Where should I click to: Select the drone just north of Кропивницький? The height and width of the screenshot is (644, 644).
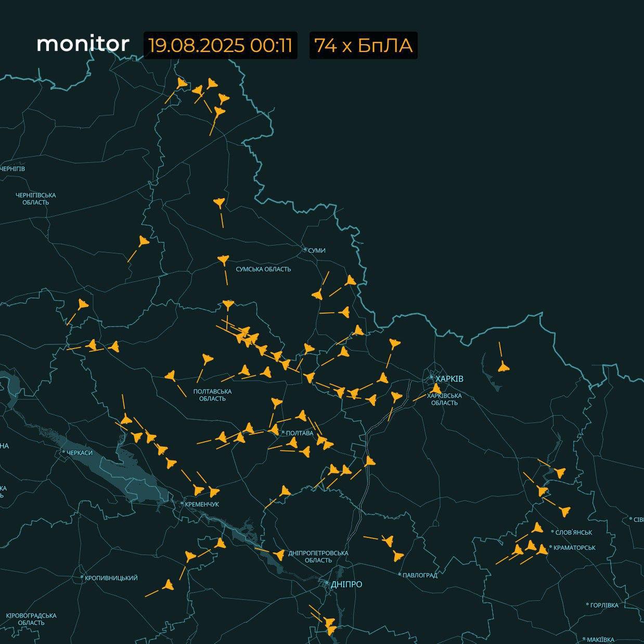168,585
